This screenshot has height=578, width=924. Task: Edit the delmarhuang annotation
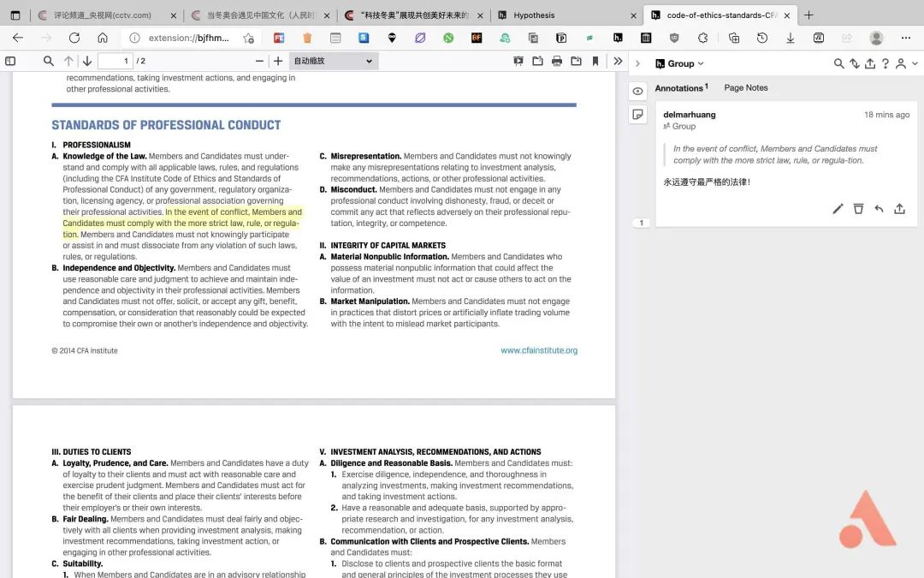point(838,209)
